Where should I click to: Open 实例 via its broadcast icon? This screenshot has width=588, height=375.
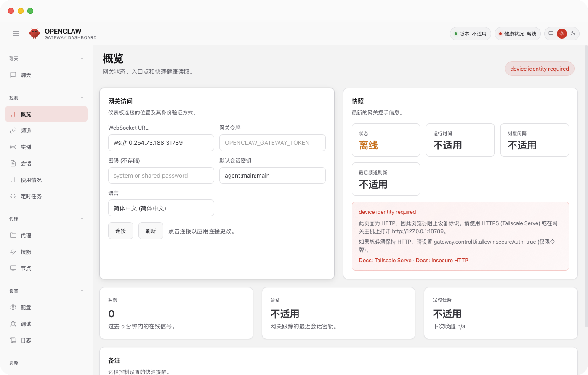pos(13,147)
